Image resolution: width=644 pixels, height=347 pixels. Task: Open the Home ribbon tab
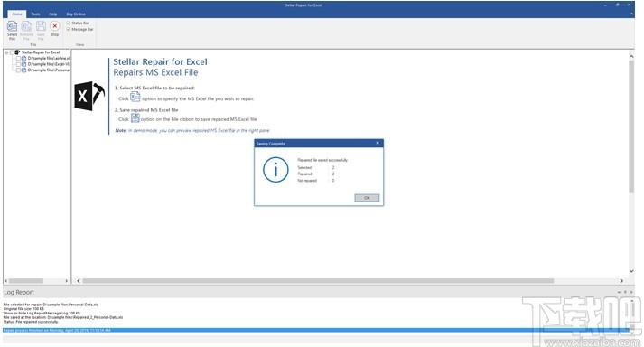(x=17, y=14)
